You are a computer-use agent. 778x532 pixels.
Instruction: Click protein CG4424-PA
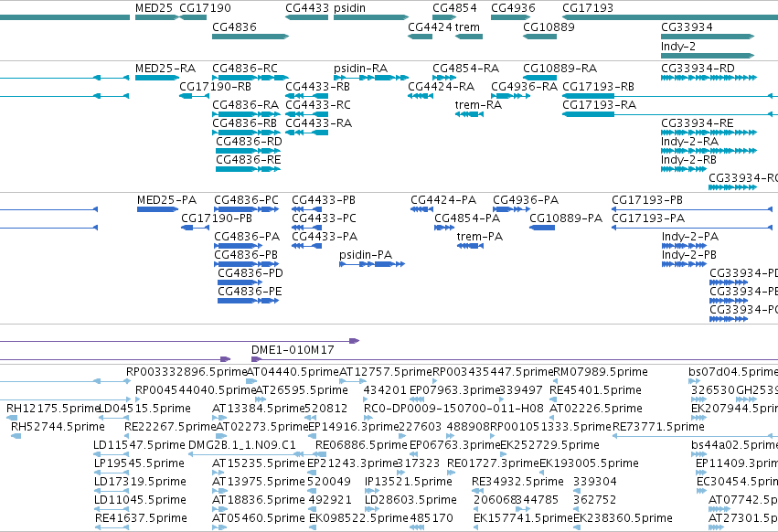[x=421, y=209]
